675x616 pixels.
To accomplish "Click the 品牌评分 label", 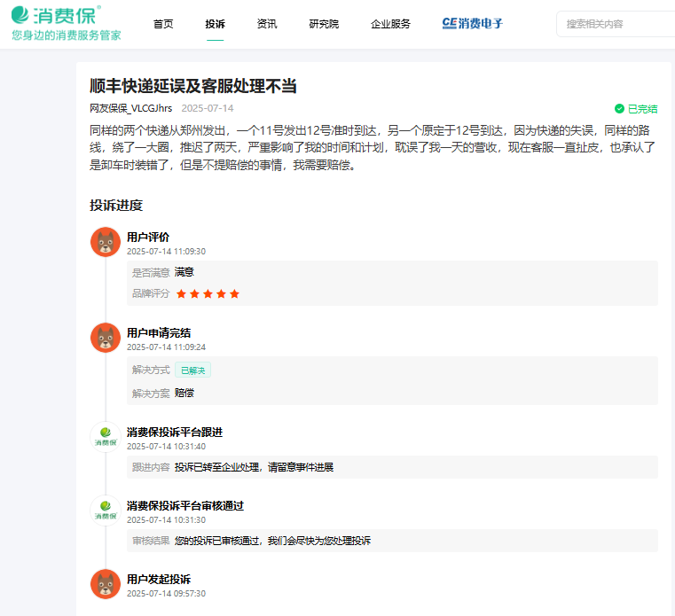I will pyautogui.click(x=151, y=293).
